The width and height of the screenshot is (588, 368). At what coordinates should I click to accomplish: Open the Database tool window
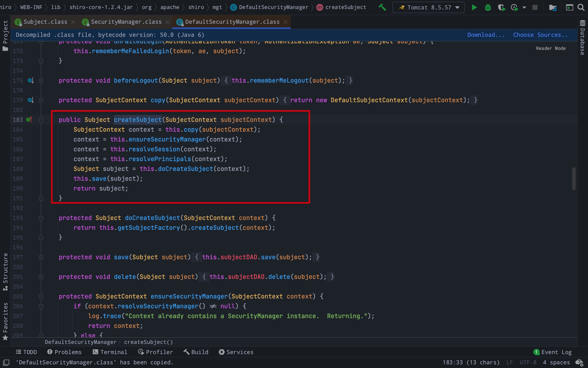click(582, 38)
